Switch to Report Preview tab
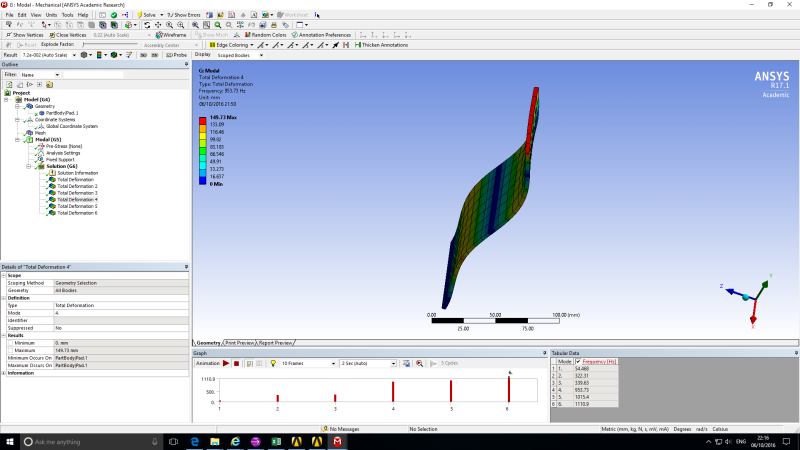Viewport: 800px width, 450px height. pyautogui.click(x=275, y=343)
